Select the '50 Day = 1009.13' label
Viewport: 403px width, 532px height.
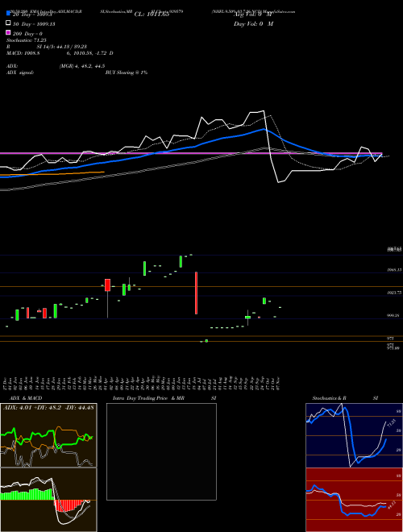34,24
